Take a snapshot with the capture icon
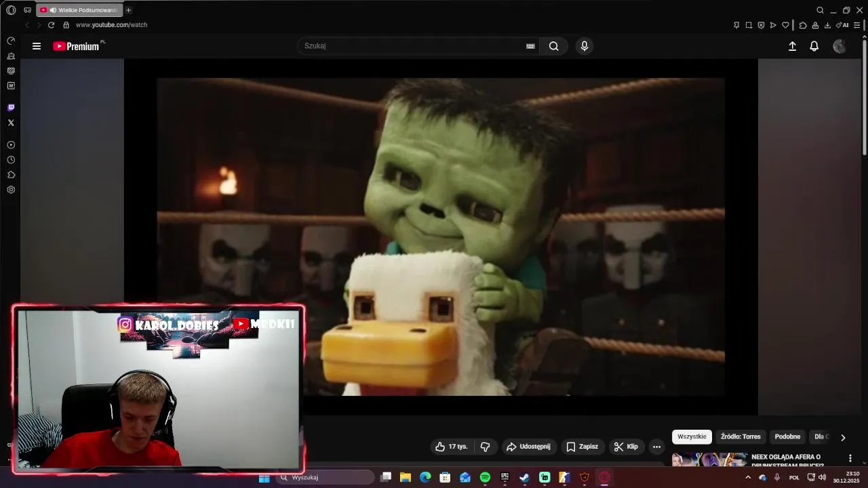Image resolution: width=868 pixels, height=488 pixels. tap(749, 25)
